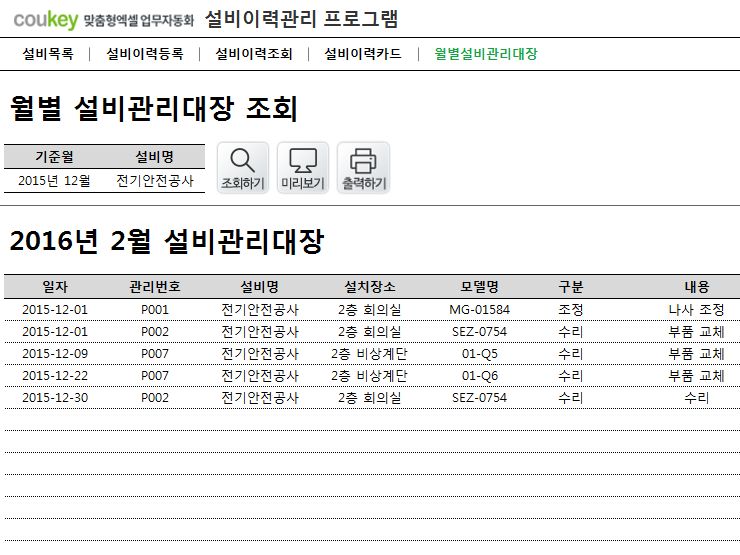Click the 출력하기 printer icon button

click(x=363, y=168)
